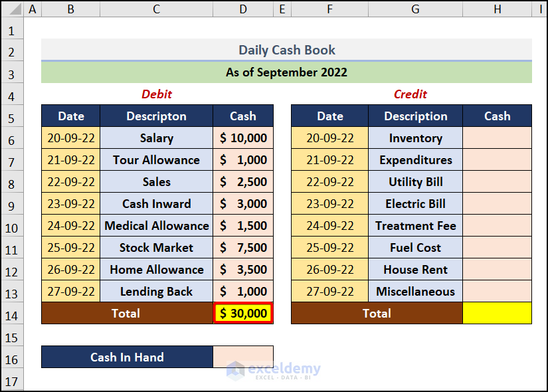The width and height of the screenshot is (548, 392).
Task: Select the Lending Back cell
Action: point(156,291)
